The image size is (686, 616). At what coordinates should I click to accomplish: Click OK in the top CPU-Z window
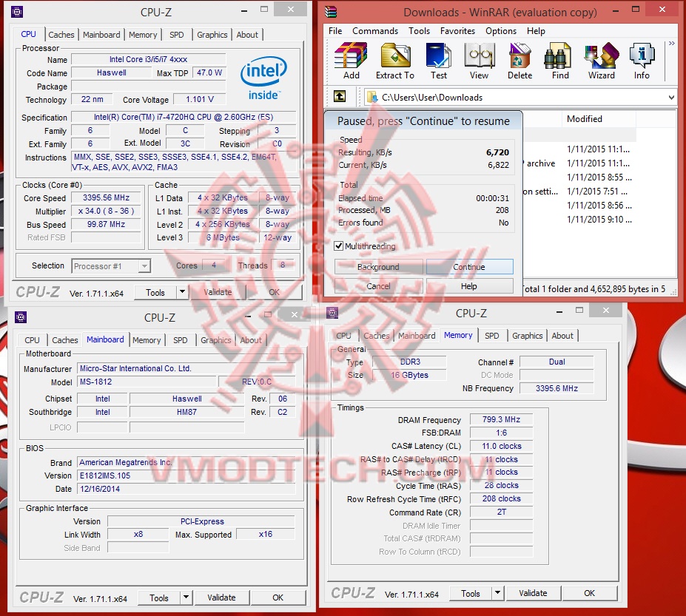pos(274,292)
